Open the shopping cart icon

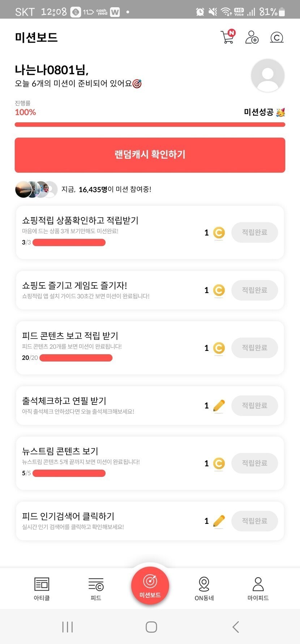pyautogui.click(x=227, y=37)
